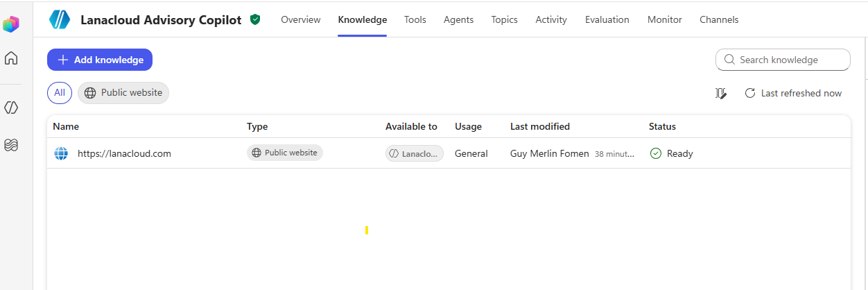Image resolution: width=868 pixels, height=290 pixels.
Task: Click the green verified shield badge
Action: [x=255, y=19]
